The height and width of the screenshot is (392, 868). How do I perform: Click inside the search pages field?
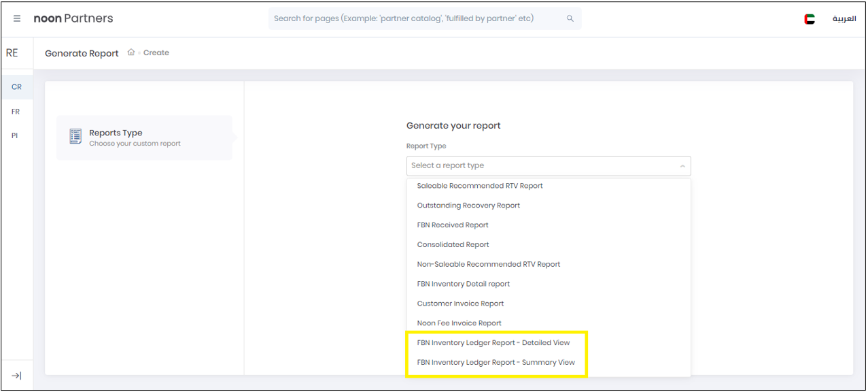coord(408,18)
